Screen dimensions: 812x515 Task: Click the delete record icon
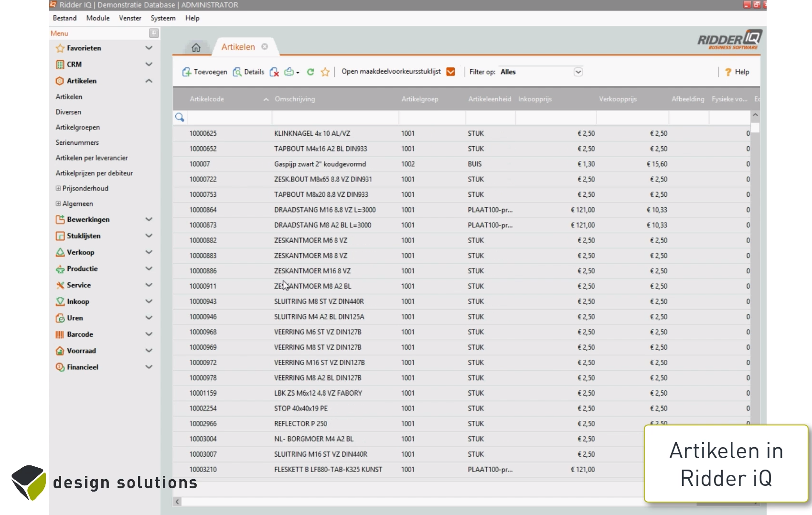(274, 72)
